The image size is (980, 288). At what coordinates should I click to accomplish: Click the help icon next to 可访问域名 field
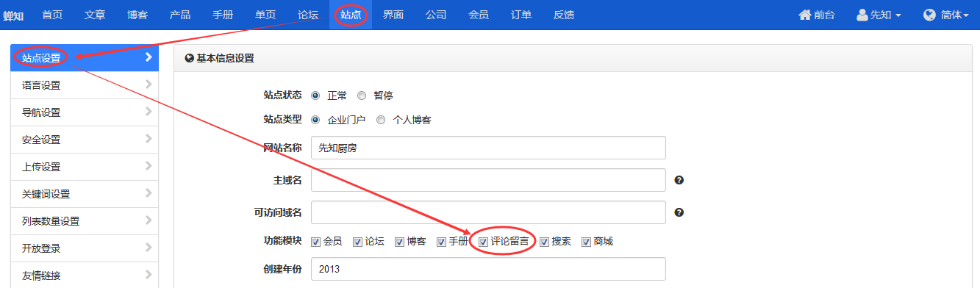(x=679, y=212)
